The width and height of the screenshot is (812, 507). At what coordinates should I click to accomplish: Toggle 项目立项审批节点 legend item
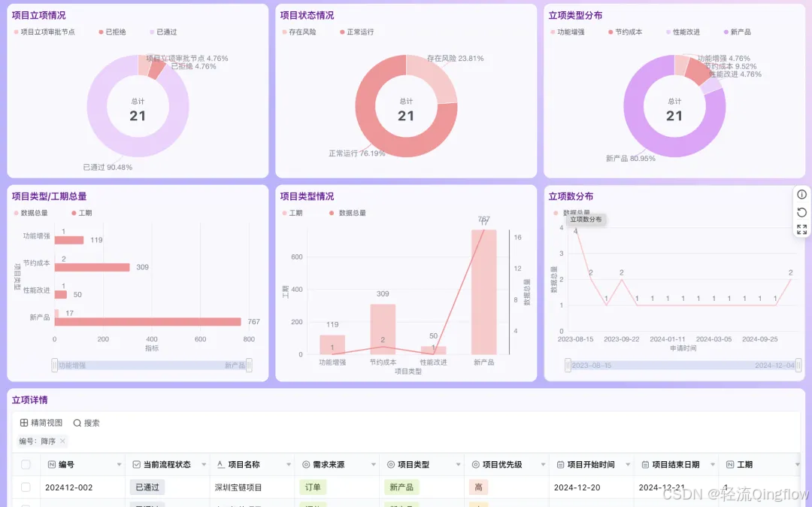coord(44,32)
